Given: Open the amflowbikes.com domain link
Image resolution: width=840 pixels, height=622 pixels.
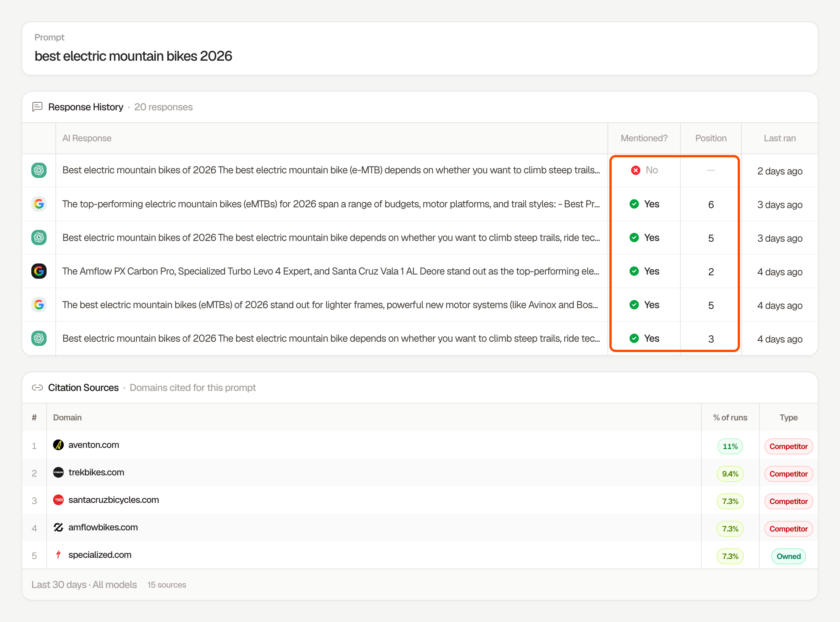Looking at the screenshot, I should click(x=103, y=527).
